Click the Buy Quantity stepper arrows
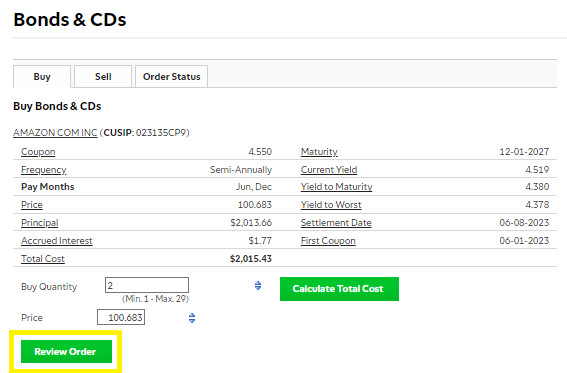The image size is (567, 373). [x=258, y=286]
